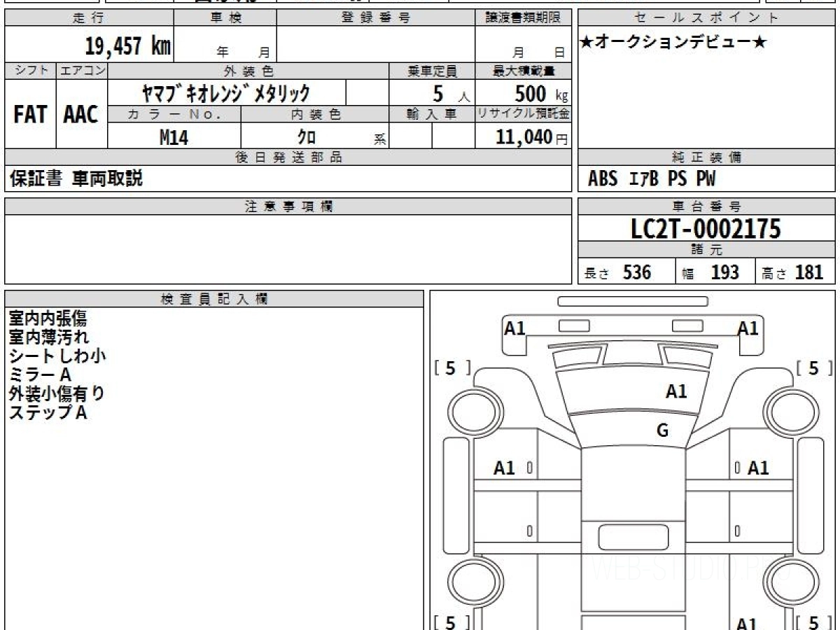Click the inspector note シートしわ小

coord(57,356)
